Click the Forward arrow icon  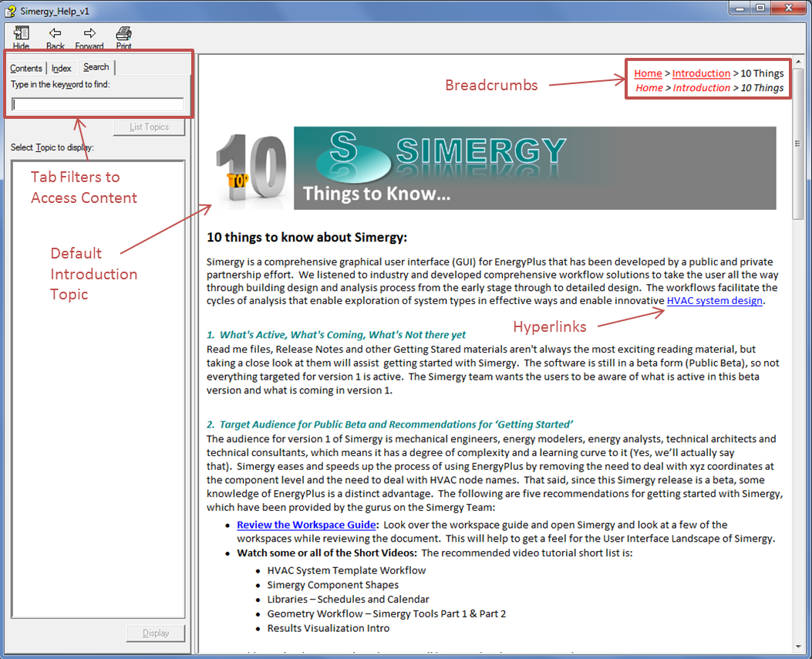89,33
